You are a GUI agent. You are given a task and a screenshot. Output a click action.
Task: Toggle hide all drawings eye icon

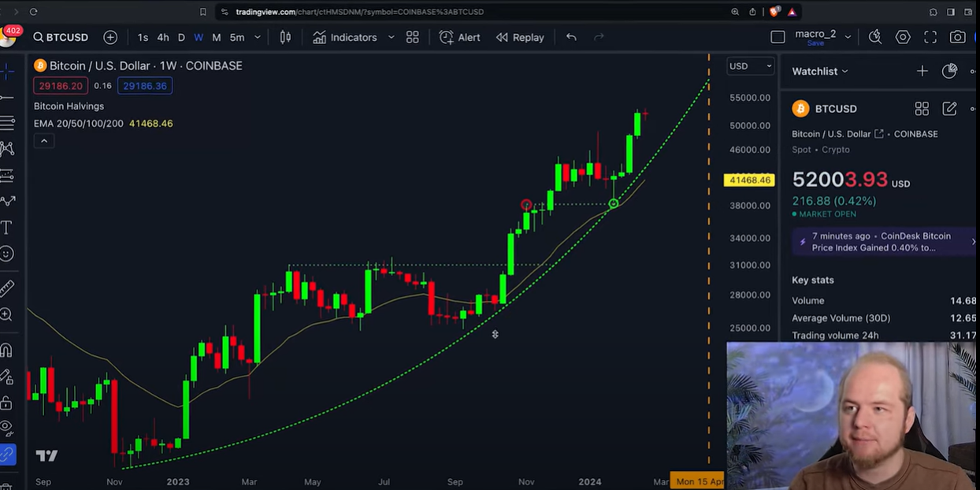(x=6, y=429)
